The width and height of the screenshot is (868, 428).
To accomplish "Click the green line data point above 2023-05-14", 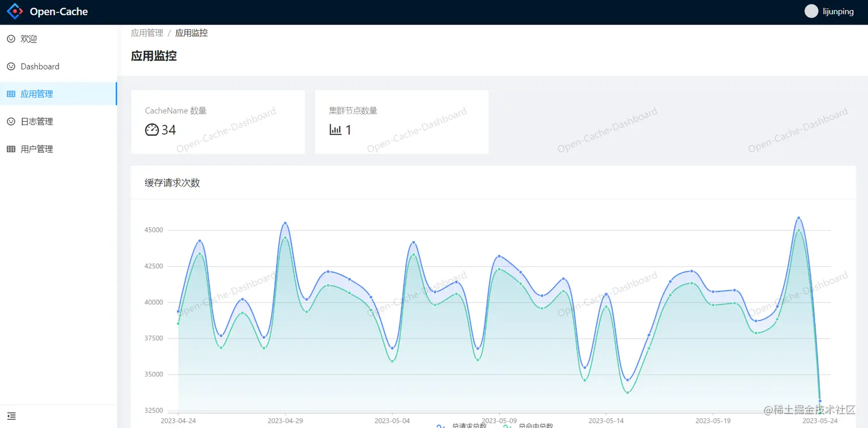I will (606, 307).
